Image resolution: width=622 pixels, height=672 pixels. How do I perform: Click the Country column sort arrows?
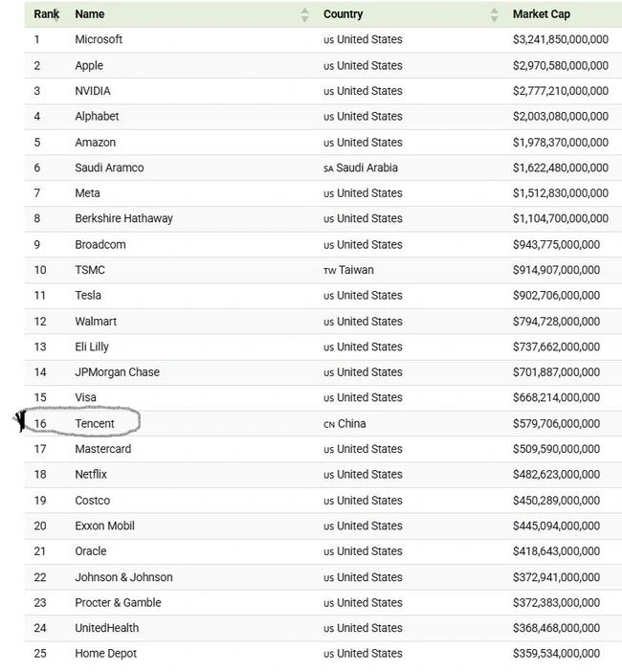click(494, 14)
